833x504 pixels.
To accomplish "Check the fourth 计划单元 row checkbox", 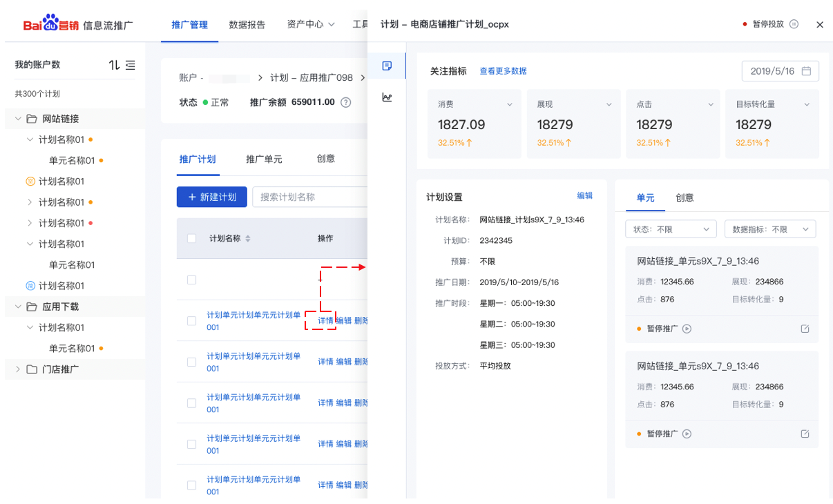I will 191,445.
